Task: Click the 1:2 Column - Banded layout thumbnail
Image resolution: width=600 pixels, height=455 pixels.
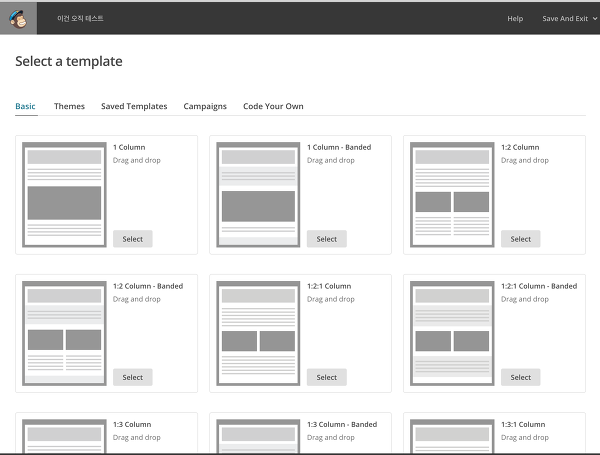Action: 64,333
